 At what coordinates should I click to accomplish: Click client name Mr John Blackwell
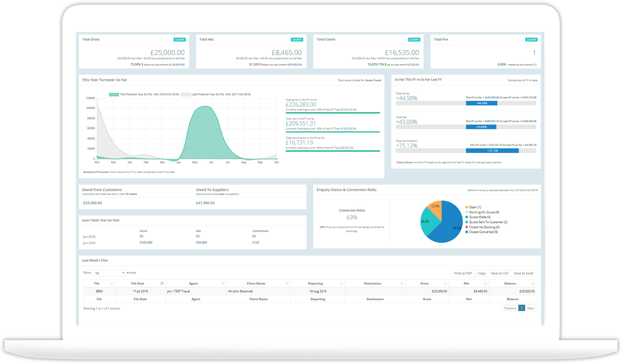point(241,291)
